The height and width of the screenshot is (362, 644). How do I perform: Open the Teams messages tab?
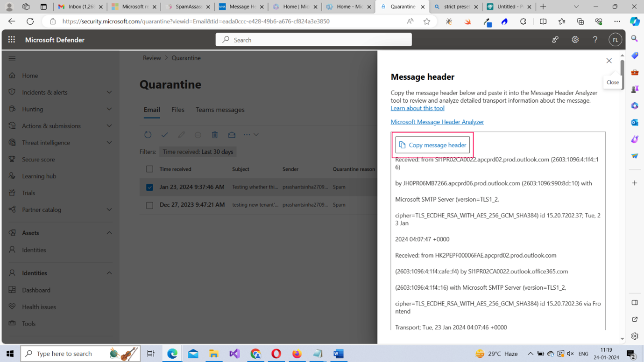pos(220,110)
